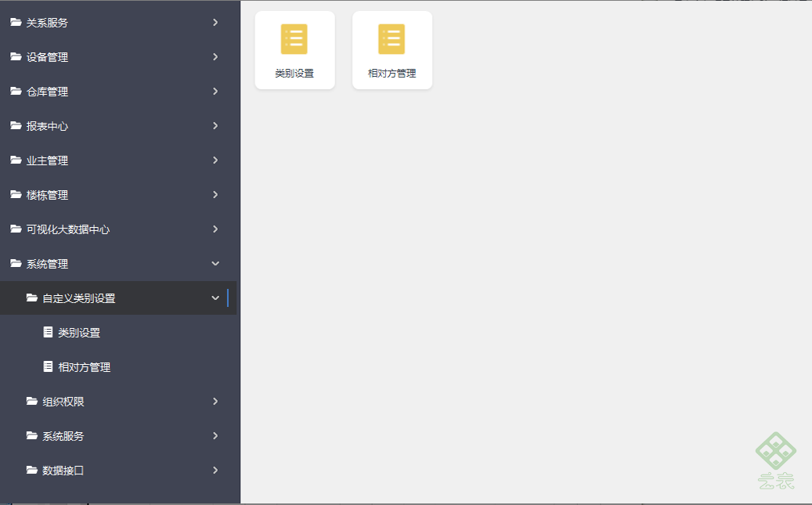Click the green 云表 logo watermark
The width and height of the screenshot is (812, 505).
(776, 460)
